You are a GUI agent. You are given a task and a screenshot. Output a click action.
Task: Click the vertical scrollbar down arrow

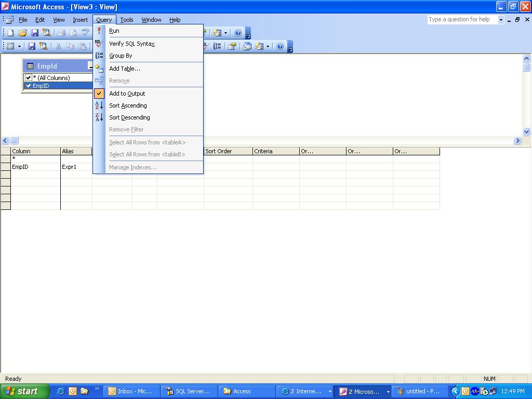tap(527, 131)
